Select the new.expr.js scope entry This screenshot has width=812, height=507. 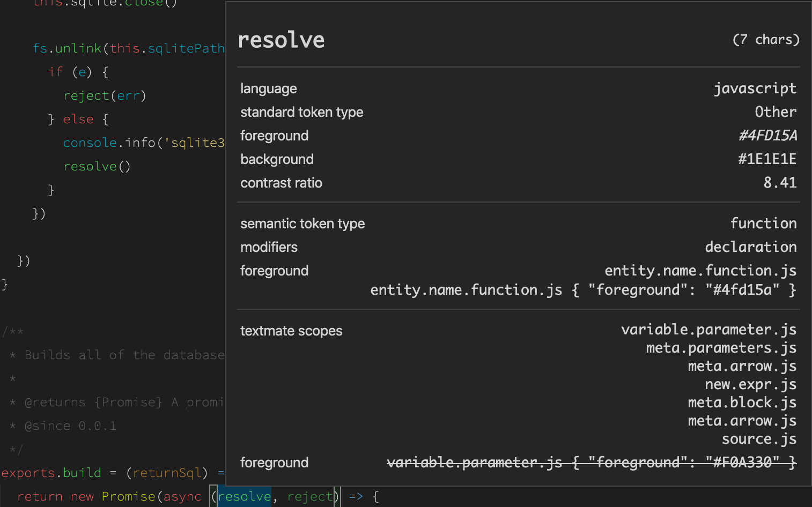750,384
